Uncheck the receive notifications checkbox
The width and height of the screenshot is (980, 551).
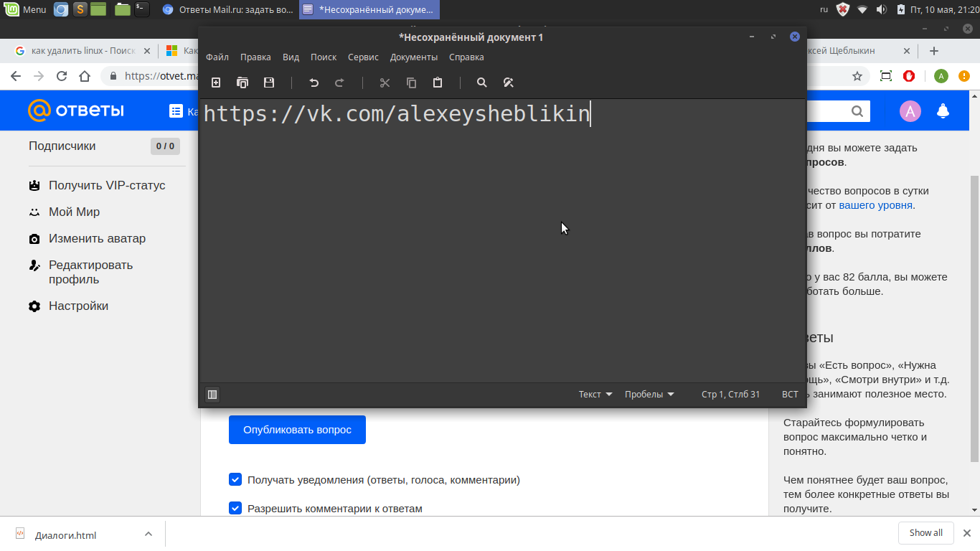coord(235,479)
